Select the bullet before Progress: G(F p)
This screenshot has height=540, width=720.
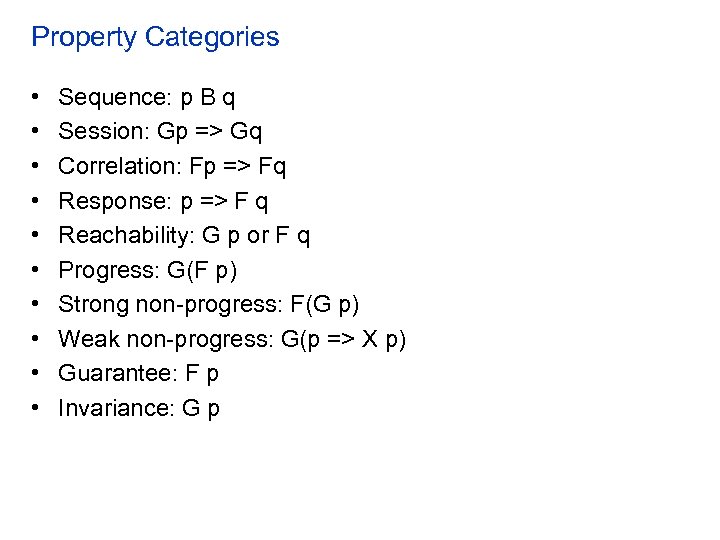pos(35,270)
